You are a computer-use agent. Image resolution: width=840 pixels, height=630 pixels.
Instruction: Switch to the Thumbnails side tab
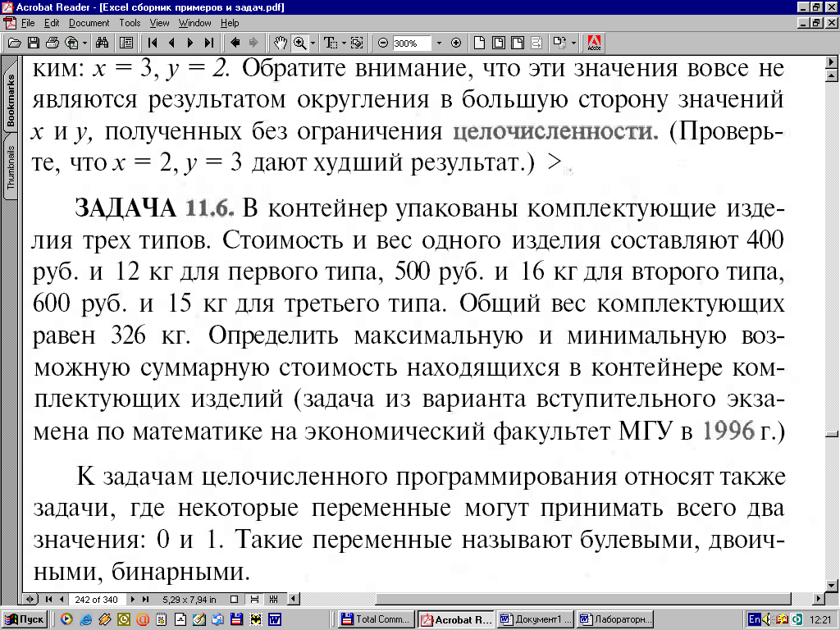pyautogui.click(x=10, y=167)
